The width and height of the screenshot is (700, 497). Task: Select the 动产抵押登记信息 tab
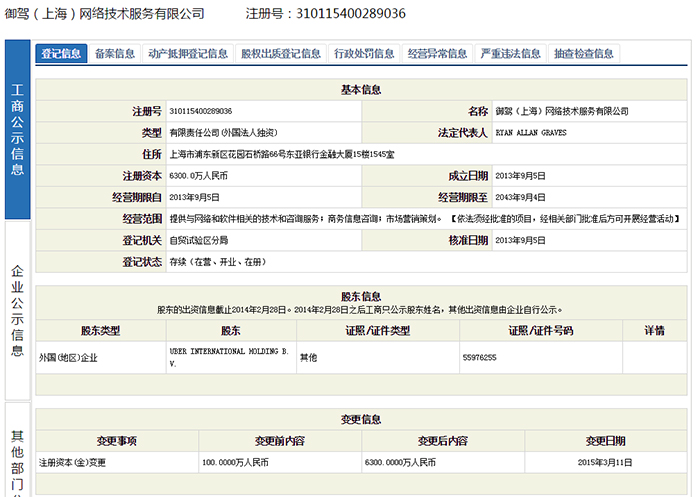point(187,54)
